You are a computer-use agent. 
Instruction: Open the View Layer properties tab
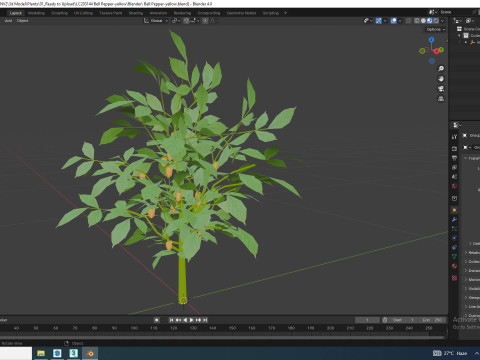tap(454, 167)
